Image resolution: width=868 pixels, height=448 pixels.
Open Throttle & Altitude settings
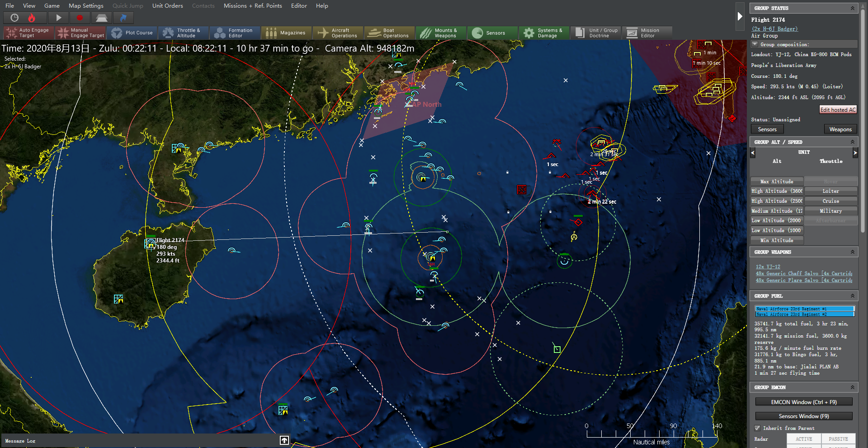(184, 33)
